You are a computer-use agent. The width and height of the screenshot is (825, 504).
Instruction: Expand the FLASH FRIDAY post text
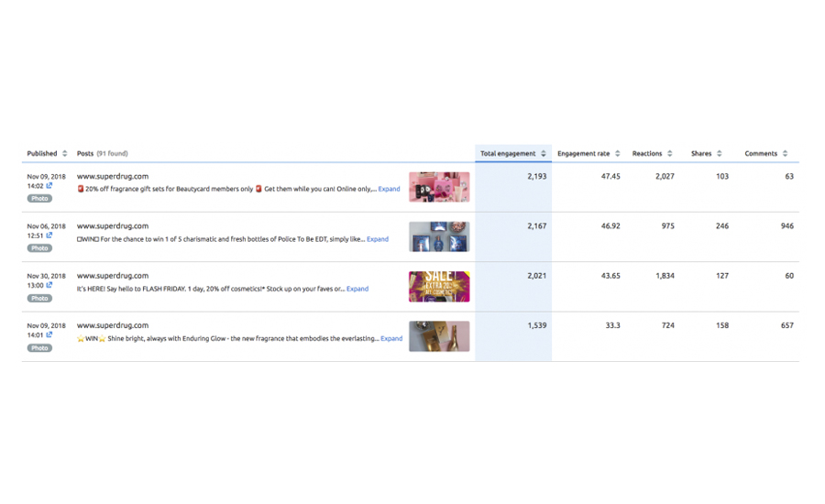coord(357,289)
